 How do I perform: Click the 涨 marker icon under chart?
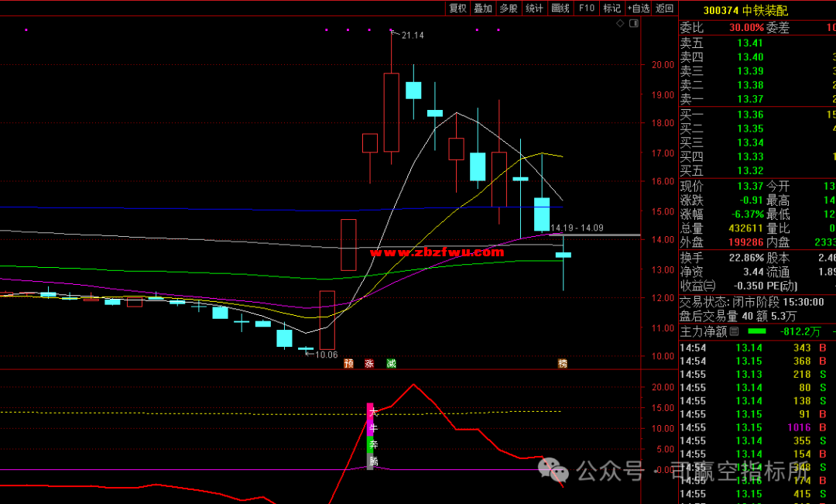(369, 363)
